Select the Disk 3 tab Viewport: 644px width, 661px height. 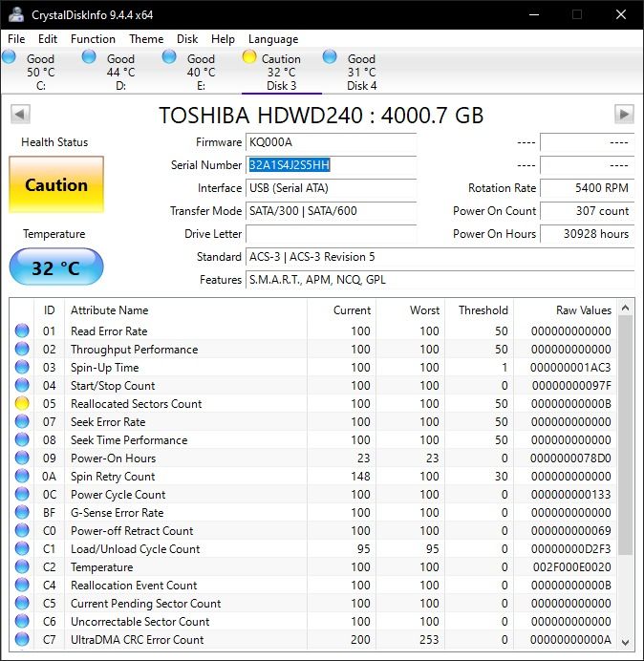(x=281, y=72)
